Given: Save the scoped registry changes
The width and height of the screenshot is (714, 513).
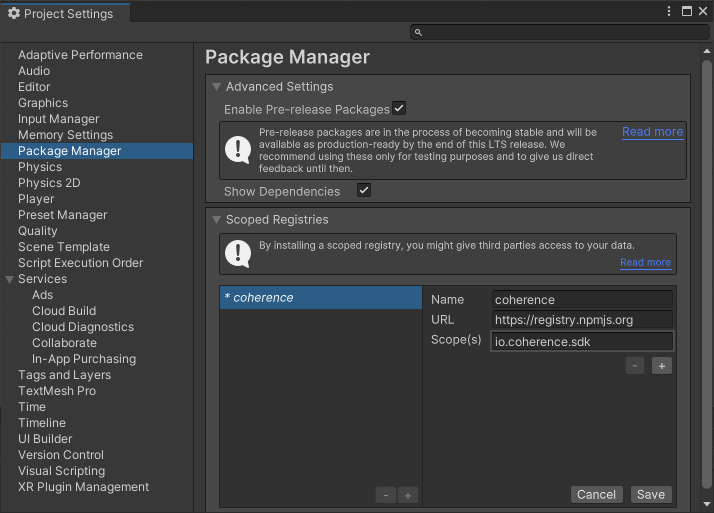Looking at the screenshot, I should pos(650,494).
